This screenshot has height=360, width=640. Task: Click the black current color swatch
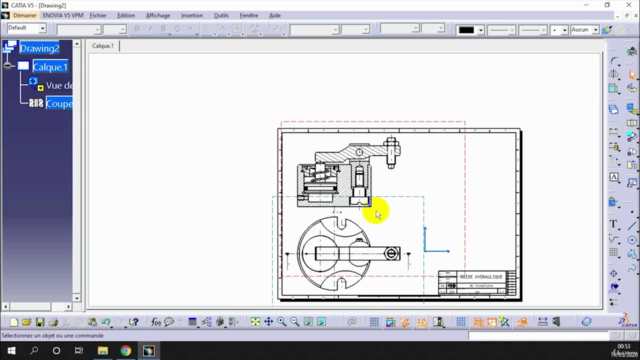466,30
